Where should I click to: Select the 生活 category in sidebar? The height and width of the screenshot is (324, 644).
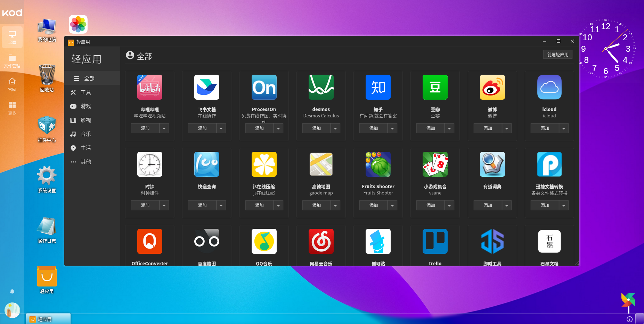click(x=92, y=148)
